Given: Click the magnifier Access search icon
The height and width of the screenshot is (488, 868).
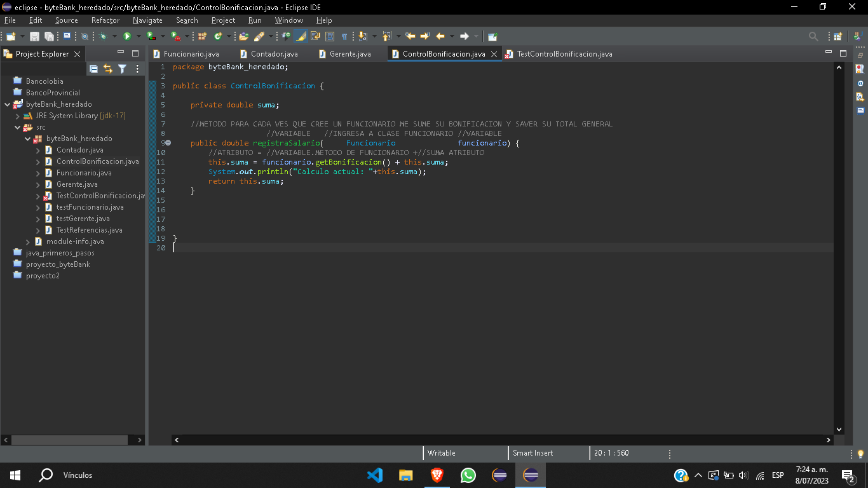Looking at the screenshot, I should (x=813, y=36).
